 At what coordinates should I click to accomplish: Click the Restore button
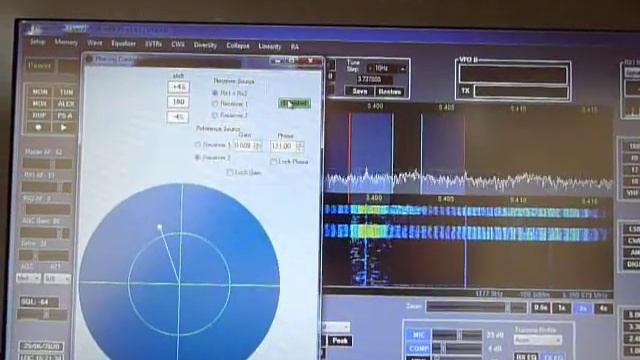[x=390, y=92]
